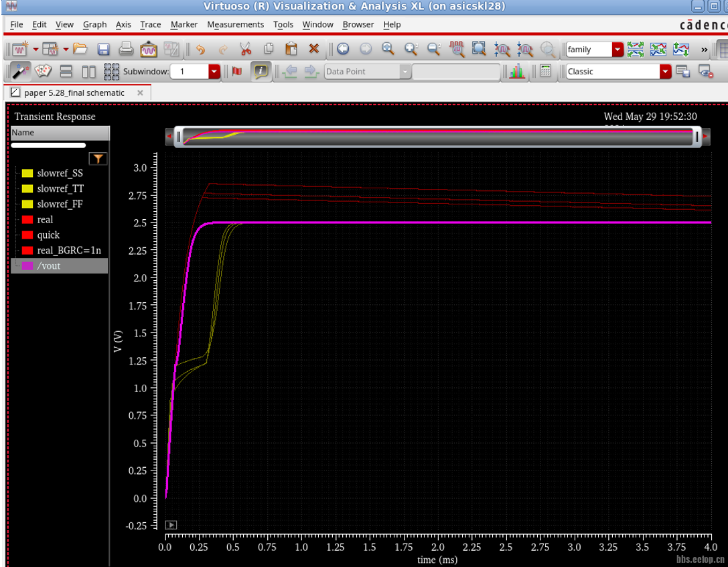Viewport: 728px width, 567px height.
Task: Print the waveform graph
Action: coord(126,49)
